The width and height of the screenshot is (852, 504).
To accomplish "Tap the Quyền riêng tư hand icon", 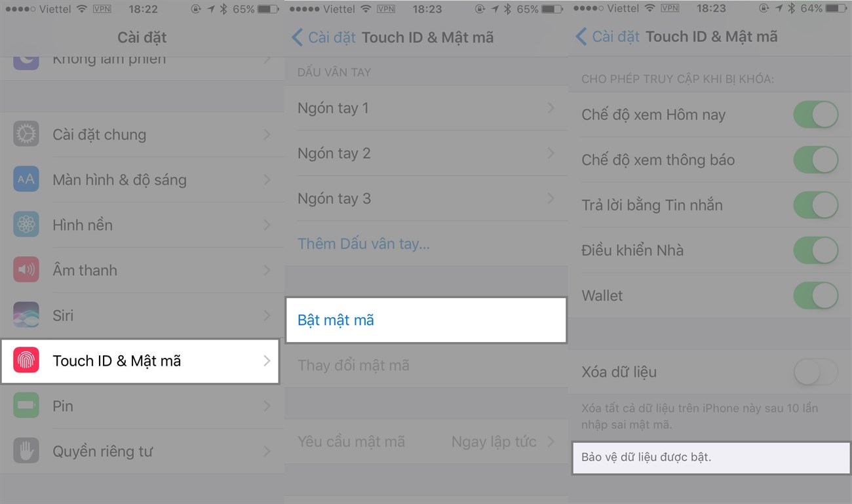I will tap(26, 451).
